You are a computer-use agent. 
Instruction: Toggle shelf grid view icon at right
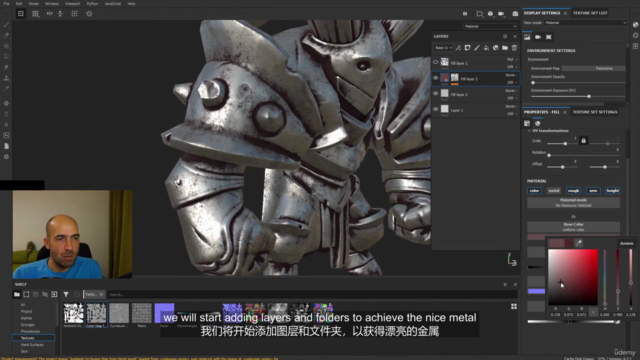pyautogui.click(x=514, y=306)
